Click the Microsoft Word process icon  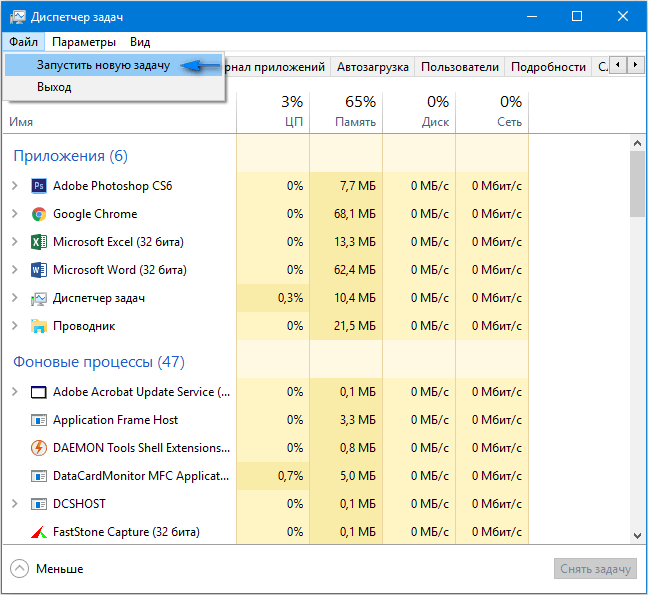[x=39, y=270]
